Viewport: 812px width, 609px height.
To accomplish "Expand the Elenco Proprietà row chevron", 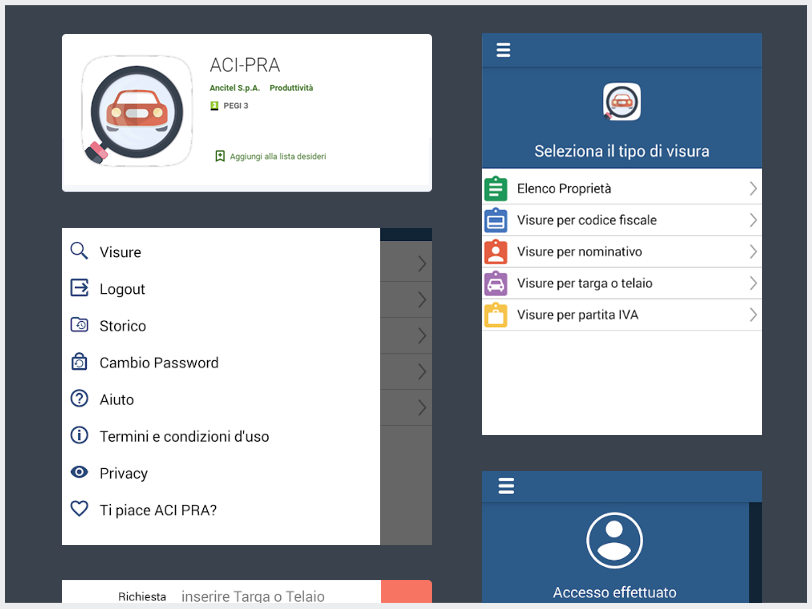I will [752, 189].
